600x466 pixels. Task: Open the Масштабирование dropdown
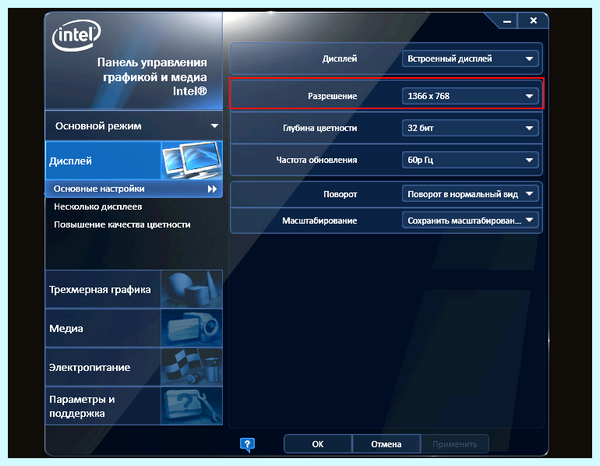pyautogui.click(x=470, y=220)
